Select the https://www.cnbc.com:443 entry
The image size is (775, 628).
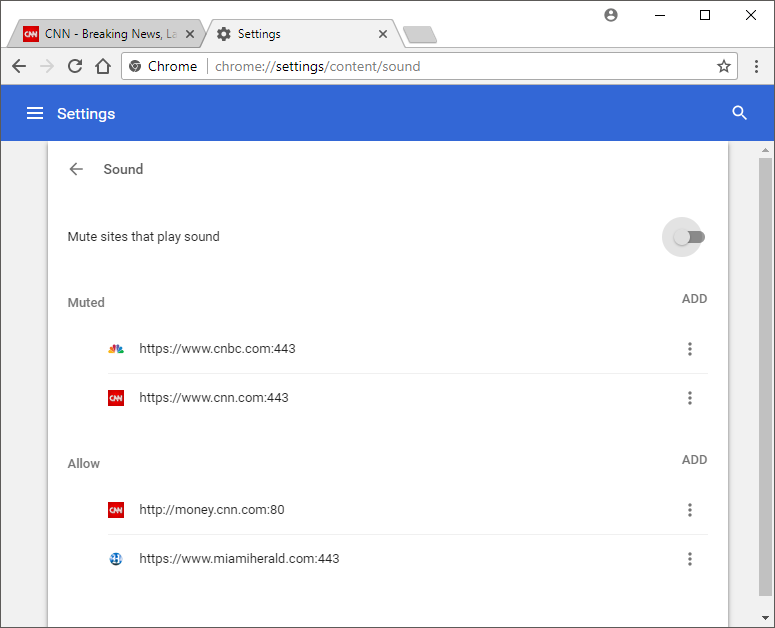pos(408,349)
